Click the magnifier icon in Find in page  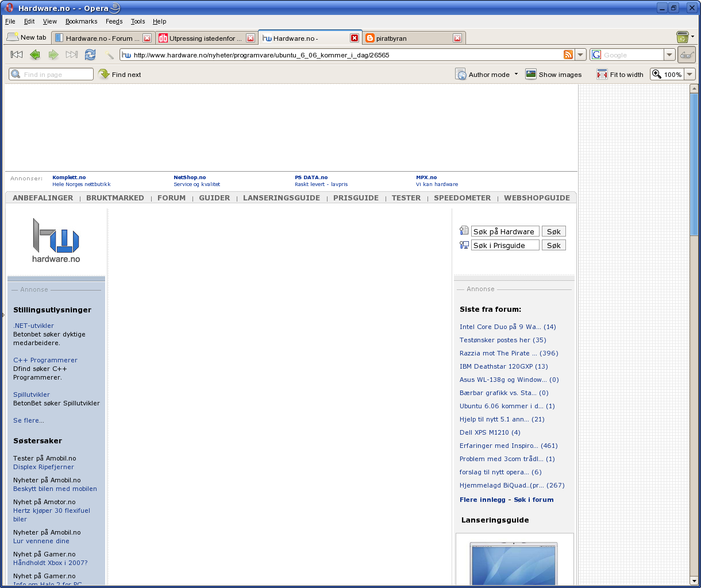pos(16,74)
